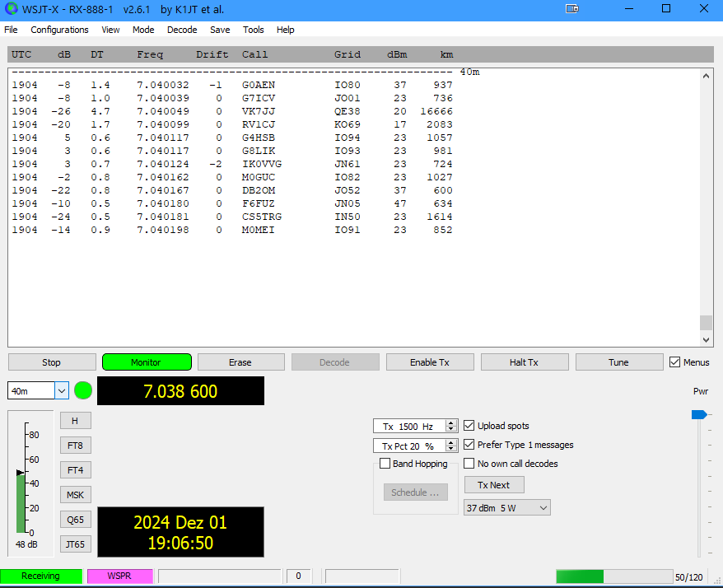Select decode row for M0GUC
The height and width of the screenshot is (588, 723).
[232, 177]
